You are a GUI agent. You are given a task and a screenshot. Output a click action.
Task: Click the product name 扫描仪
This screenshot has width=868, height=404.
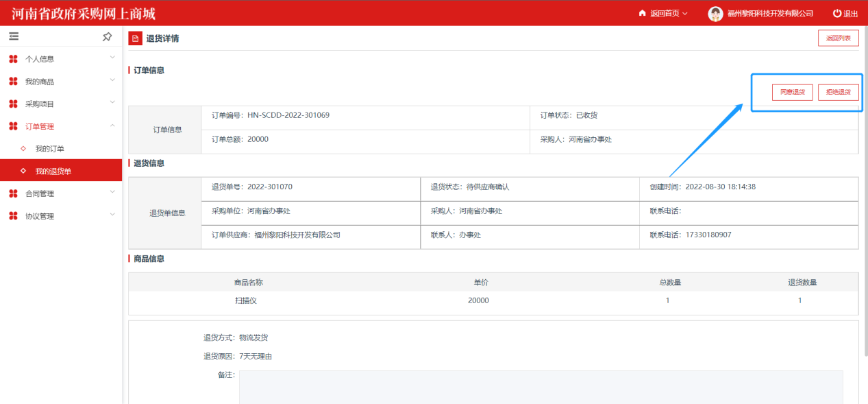pos(245,300)
